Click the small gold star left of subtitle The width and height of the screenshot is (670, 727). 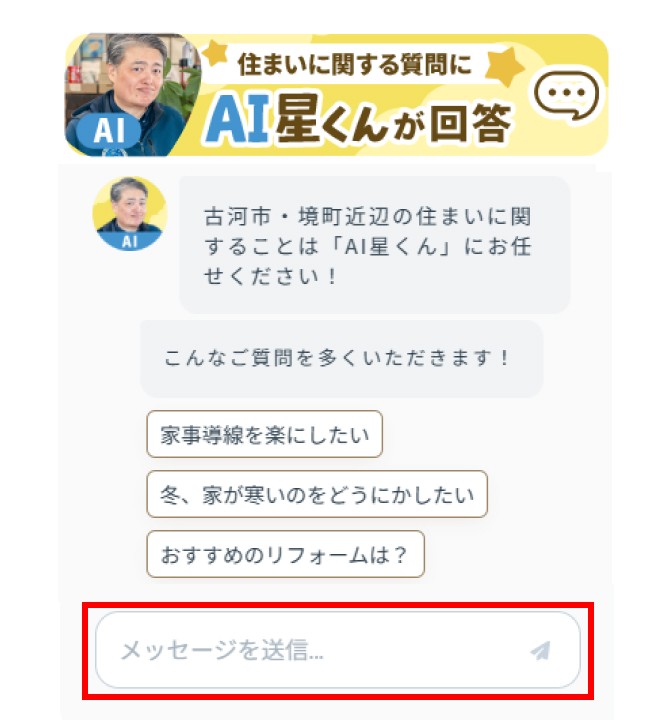(x=215, y=53)
